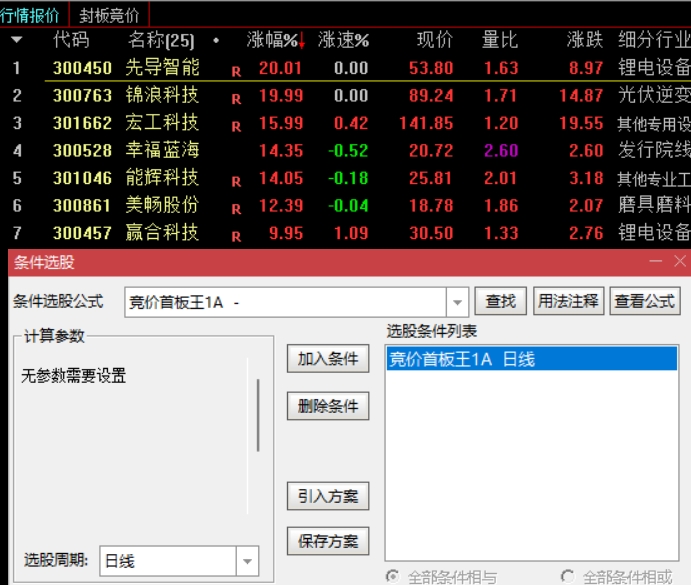Click the R marker for 美畅股份
The height and width of the screenshot is (585, 691).
pos(236,209)
